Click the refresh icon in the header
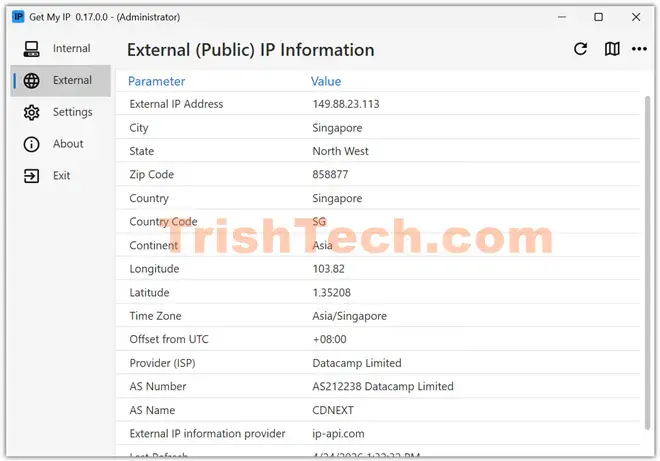Screen dimensions: 660x461 point(581,49)
